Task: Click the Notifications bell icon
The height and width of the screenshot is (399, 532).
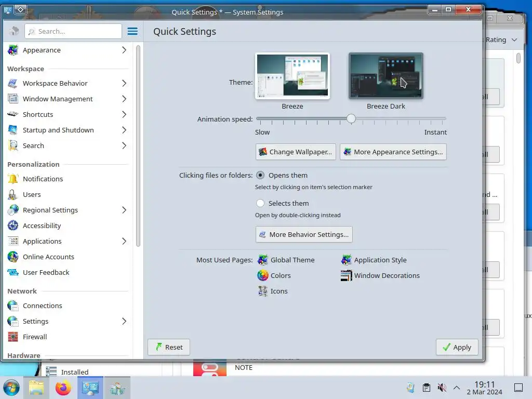Action: (13, 179)
